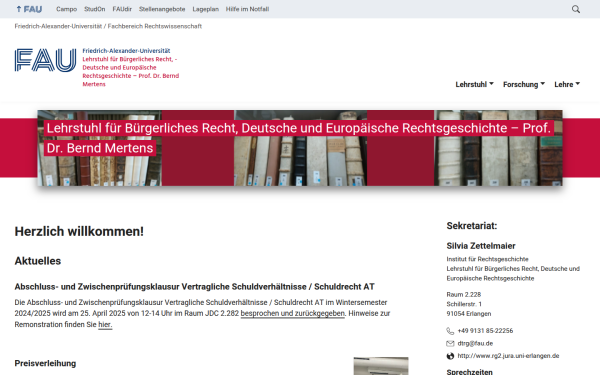Viewport: 600px width, 375px height.
Task: Open Hilfe im Notfall link
Action: point(247,9)
